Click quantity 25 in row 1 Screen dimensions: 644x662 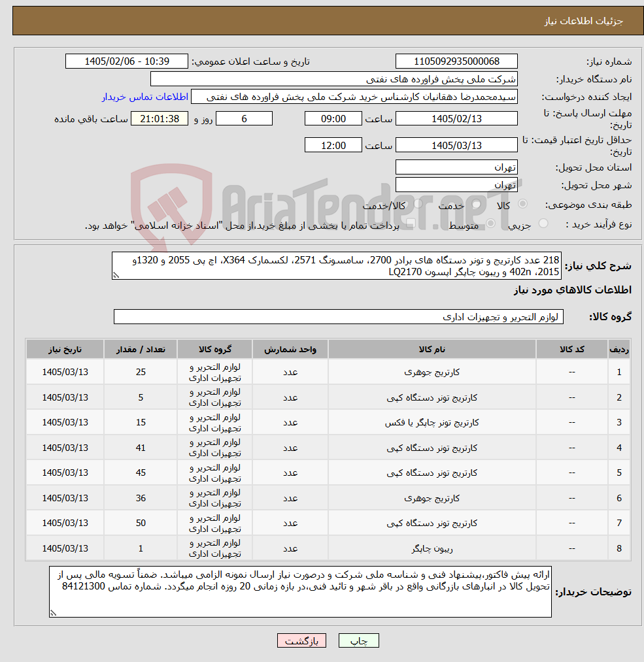pyautogui.click(x=141, y=372)
